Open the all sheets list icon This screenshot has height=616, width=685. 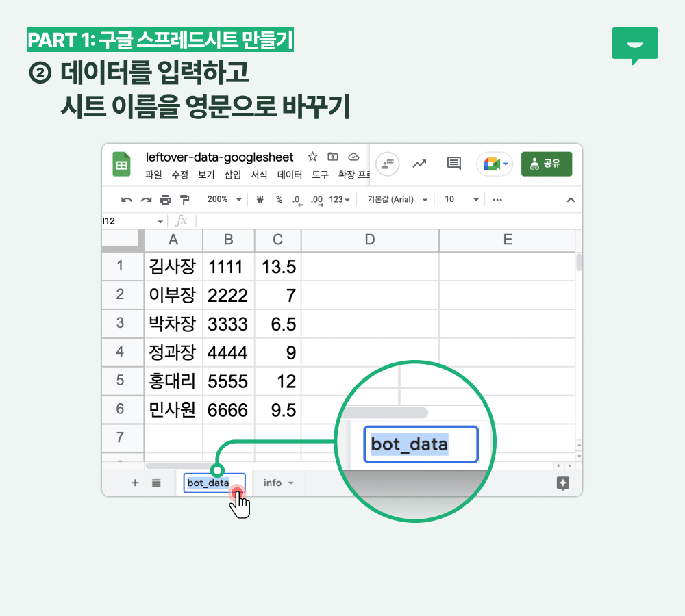coord(156,483)
